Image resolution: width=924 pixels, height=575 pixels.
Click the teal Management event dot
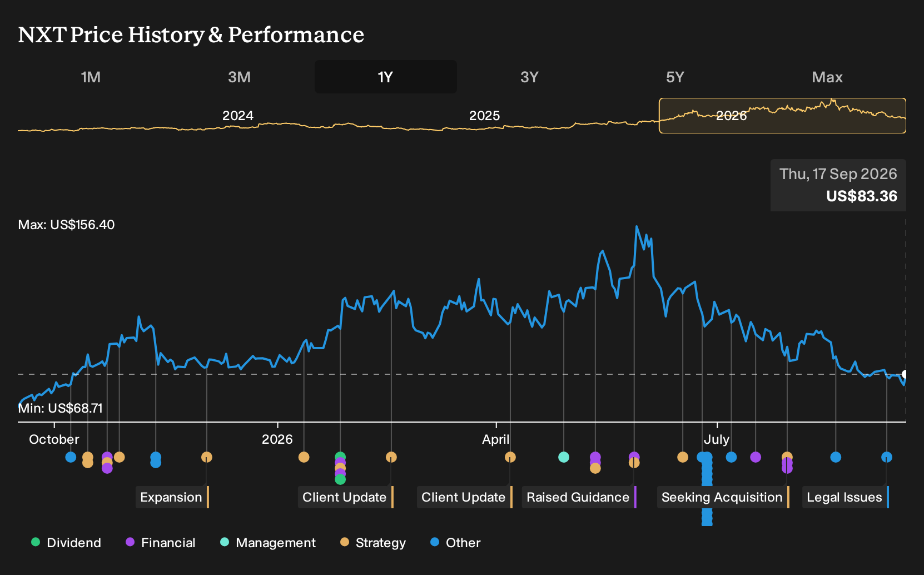pos(564,457)
